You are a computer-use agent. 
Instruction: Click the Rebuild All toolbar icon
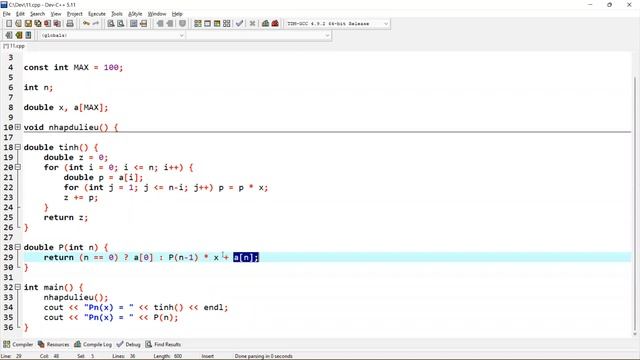pyautogui.click(x=227, y=24)
